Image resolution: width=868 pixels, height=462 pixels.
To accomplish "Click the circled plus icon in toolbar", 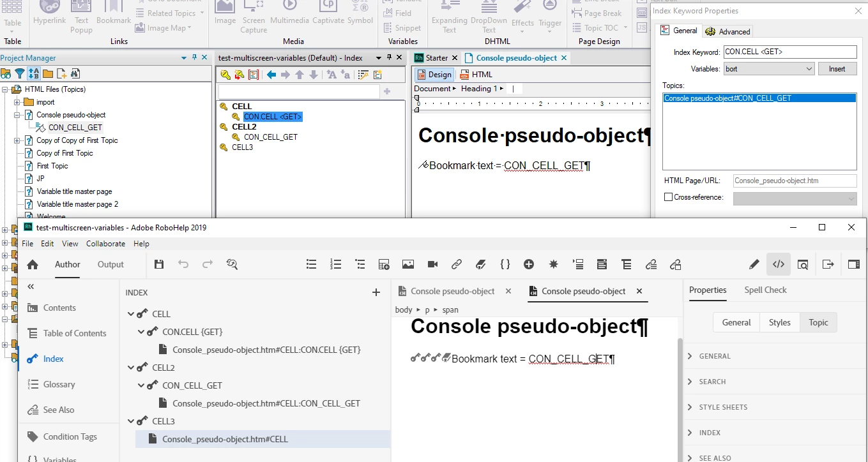I will [529, 264].
